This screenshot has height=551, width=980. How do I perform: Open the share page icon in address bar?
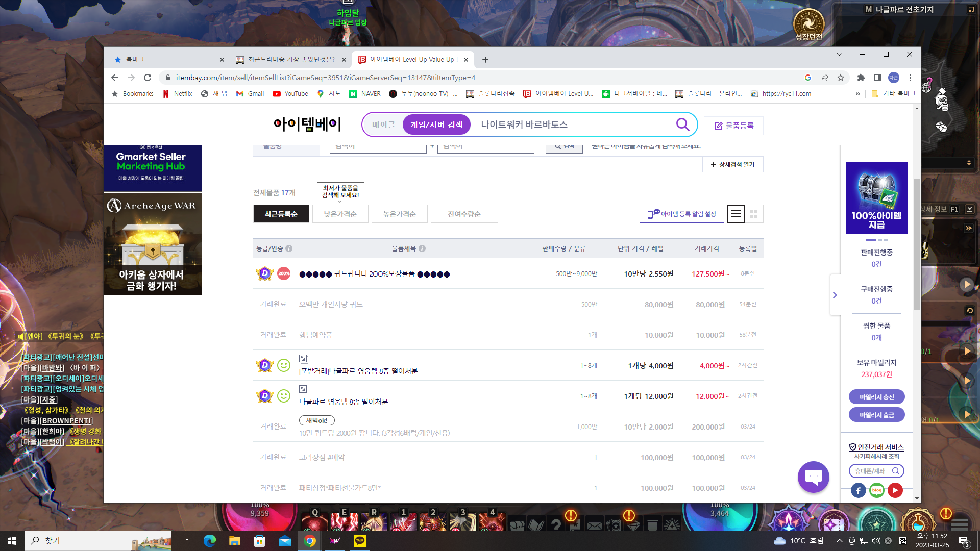824,78
